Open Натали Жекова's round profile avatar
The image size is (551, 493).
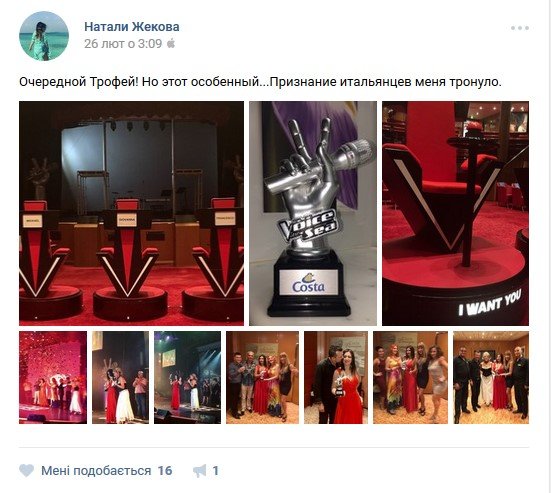(44, 36)
